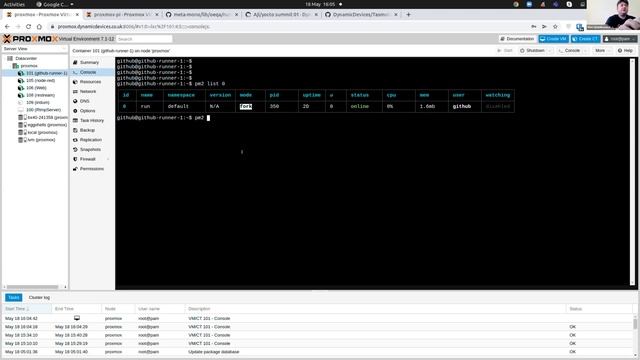The image size is (640, 360).
Task: Click the task log vertical scrollbar
Action: point(635,324)
